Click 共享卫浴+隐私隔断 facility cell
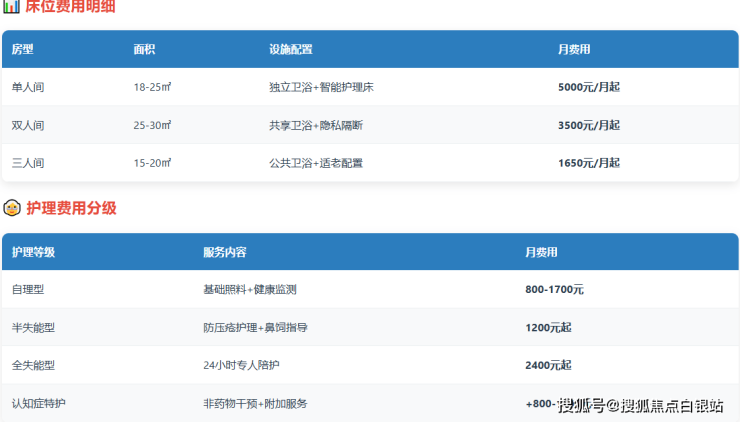740x422 pixels. pos(316,125)
